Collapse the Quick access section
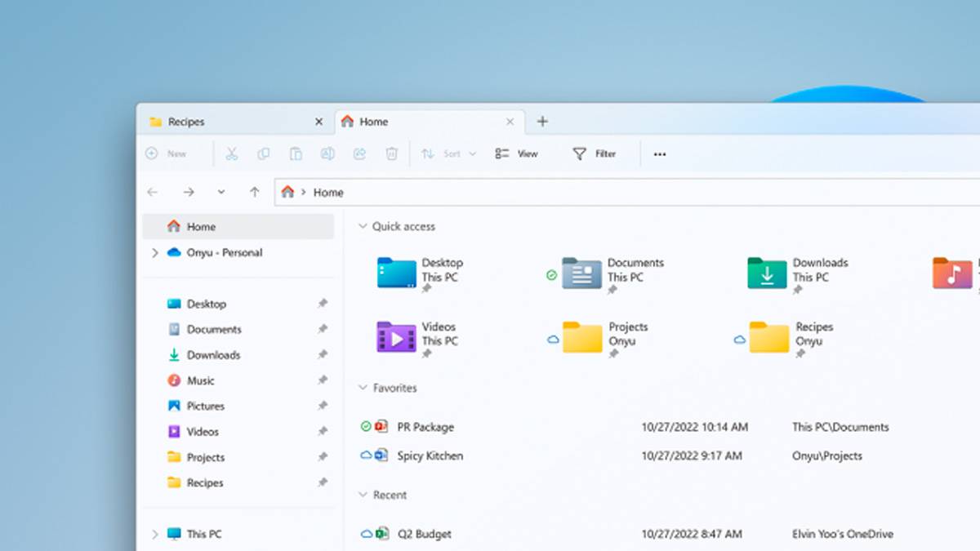 pos(363,226)
